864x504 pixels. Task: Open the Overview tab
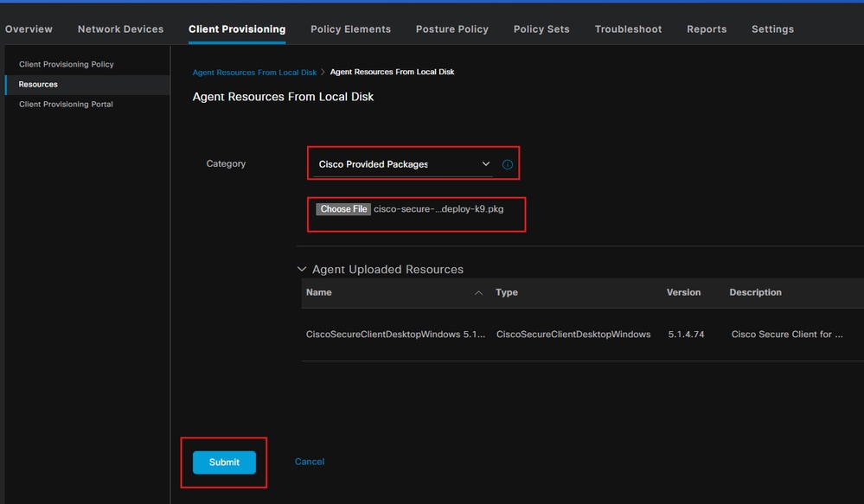coord(29,29)
